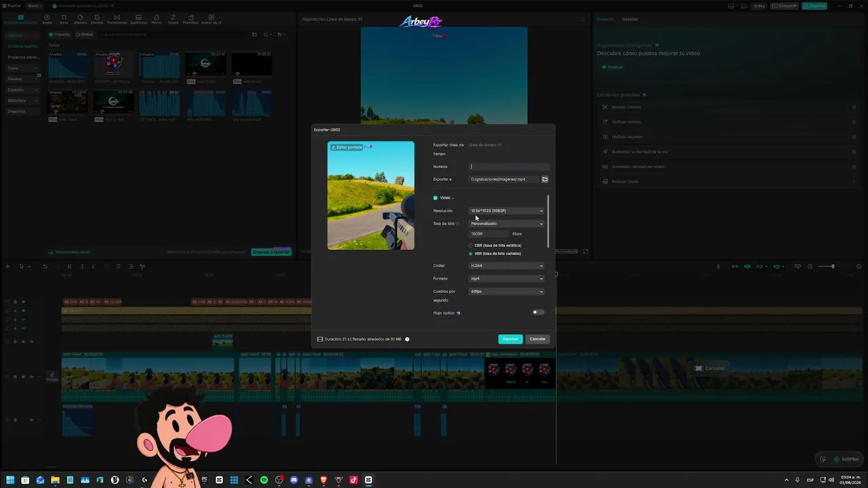Select the ChatGPT image media thumbnail
The width and height of the screenshot is (868, 488).
(x=113, y=64)
